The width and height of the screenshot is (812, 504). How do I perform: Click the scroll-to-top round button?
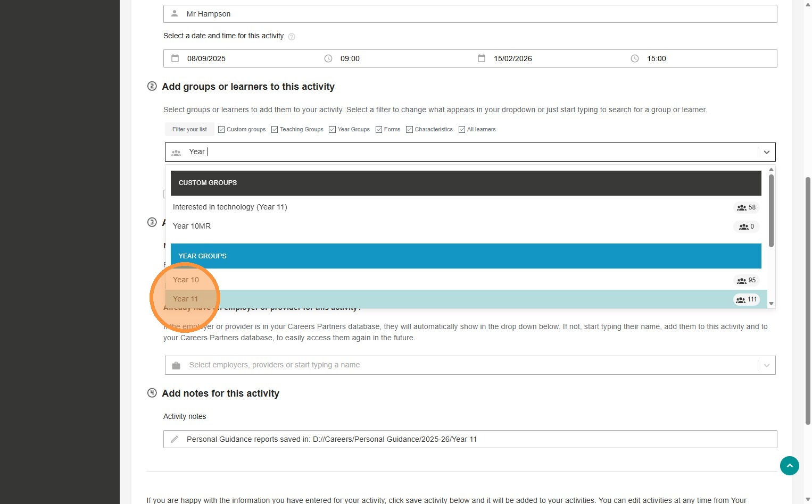[790, 466]
